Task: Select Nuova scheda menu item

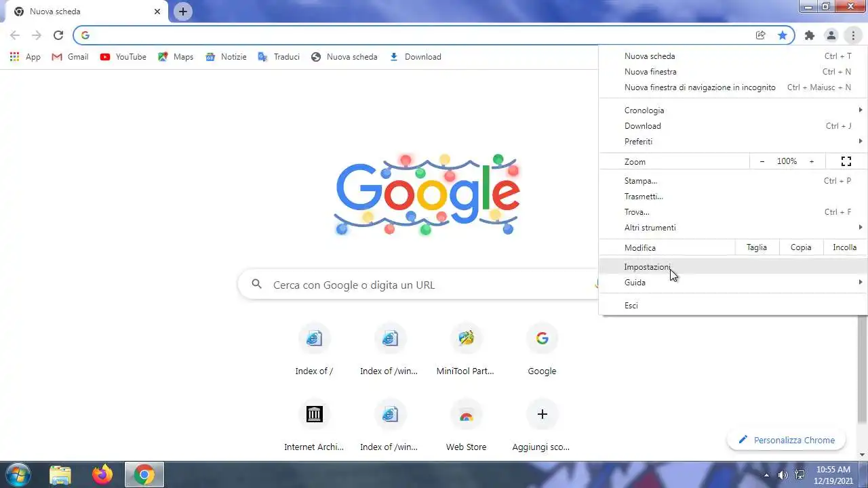Action: point(733,56)
